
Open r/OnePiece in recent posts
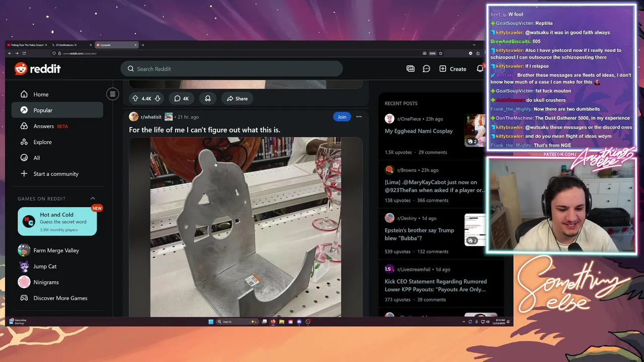click(409, 119)
